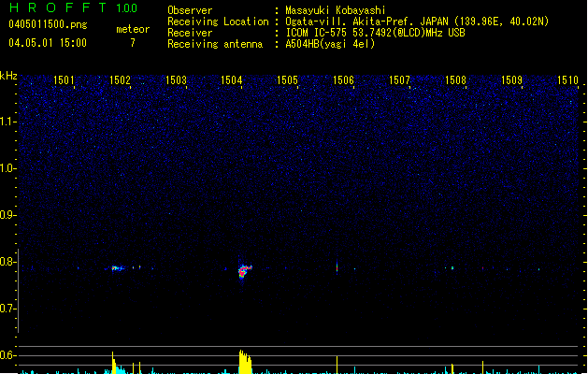
Task: Click the 0.9 kHz axis label
Action: pos(7,215)
